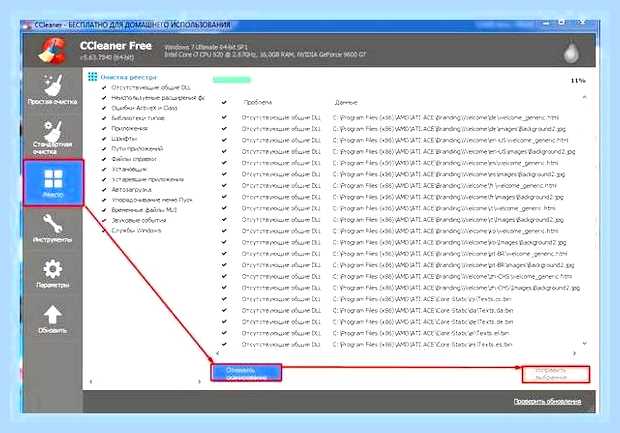The image size is (620, 433).
Task: Click right arrow of the category list scrollbar
Action: pos(199,382)
